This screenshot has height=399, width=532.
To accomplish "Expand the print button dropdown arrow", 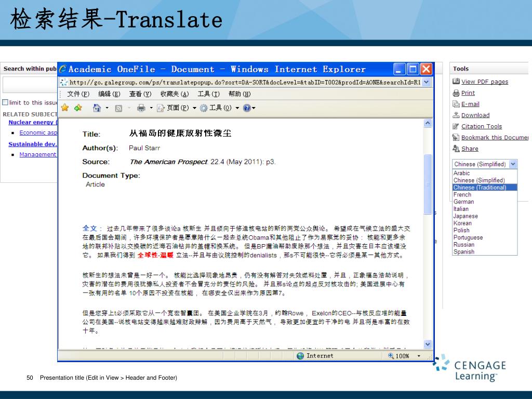I will (151, 108).
